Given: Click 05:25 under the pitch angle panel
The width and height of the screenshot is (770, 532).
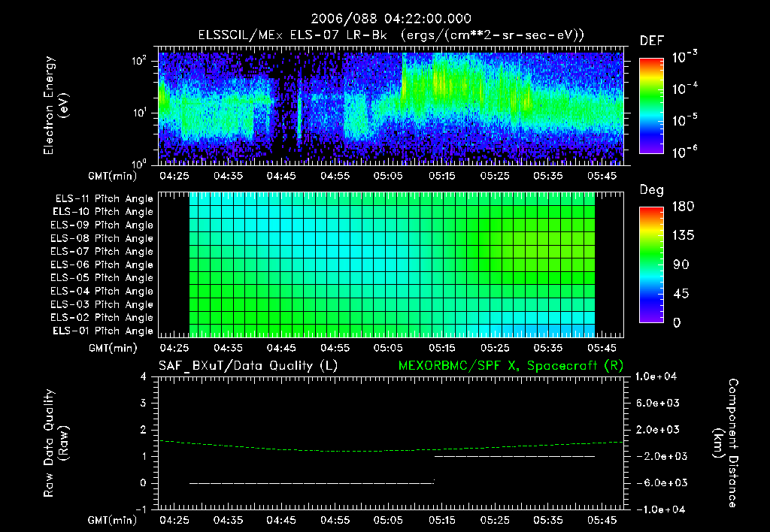Looking at the screenshot, I should click(x=495, y=348).
